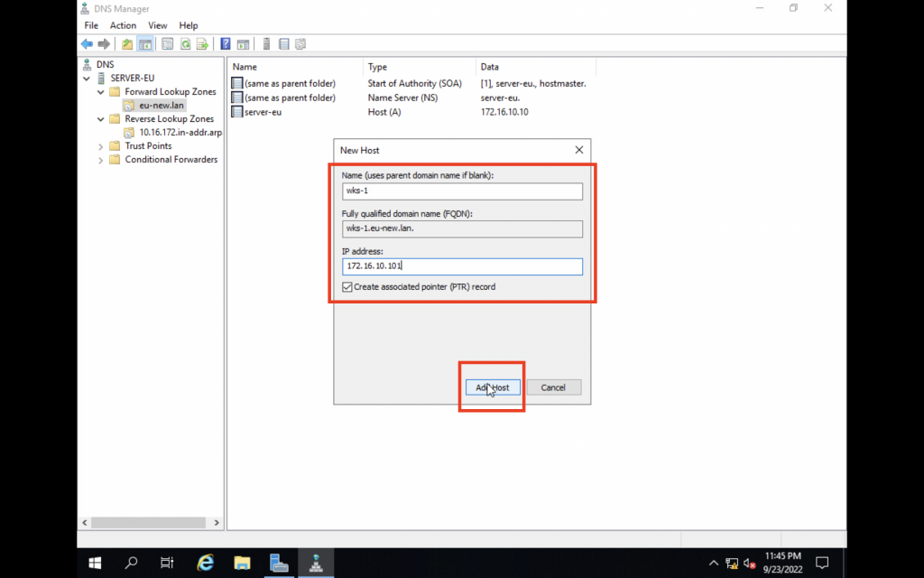Select the 10.16.172.in-addr.arpa zone
The height and width of the screenshot is (578, 924).
(x=180, y=133)
